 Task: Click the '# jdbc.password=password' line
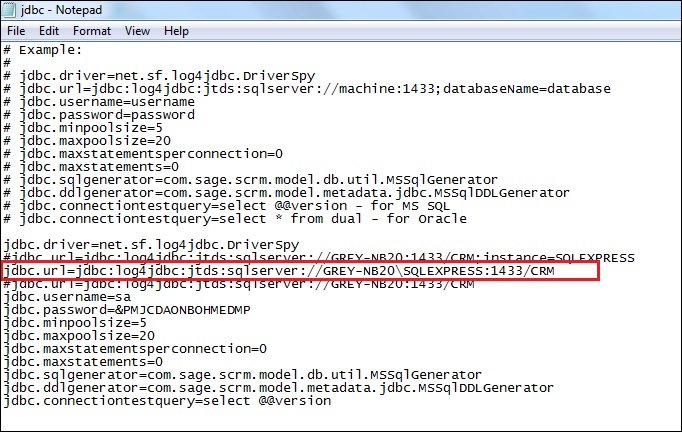point(99,115)
